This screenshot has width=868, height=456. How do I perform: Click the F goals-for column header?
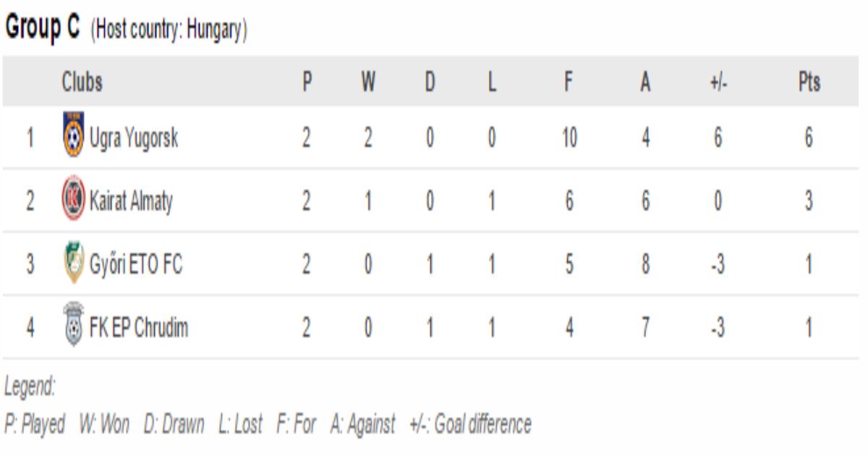pos(569,83)
